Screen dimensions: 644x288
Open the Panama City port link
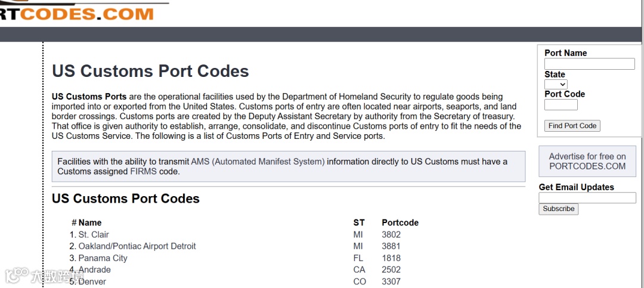click(103, 258)
